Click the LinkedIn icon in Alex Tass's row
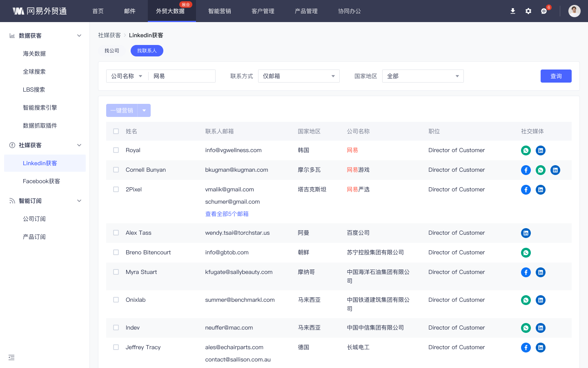This screenshot has width=588, height=368. click(526, 233)
